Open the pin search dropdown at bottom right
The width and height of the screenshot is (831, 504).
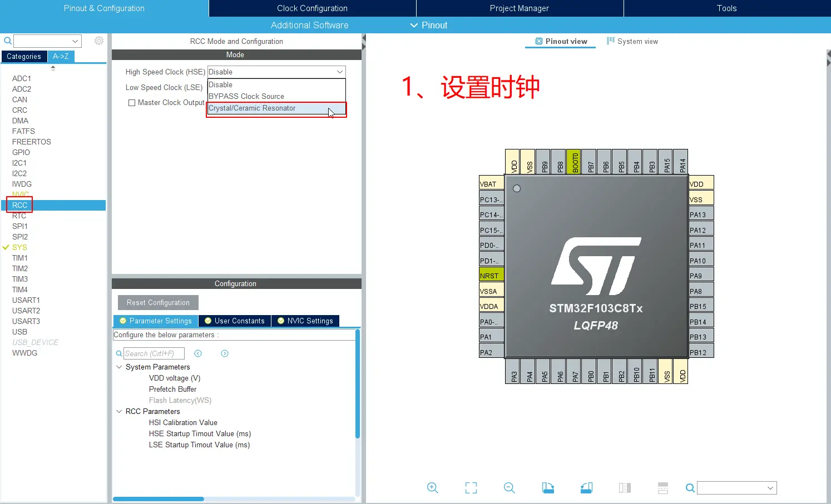[770, 488]
